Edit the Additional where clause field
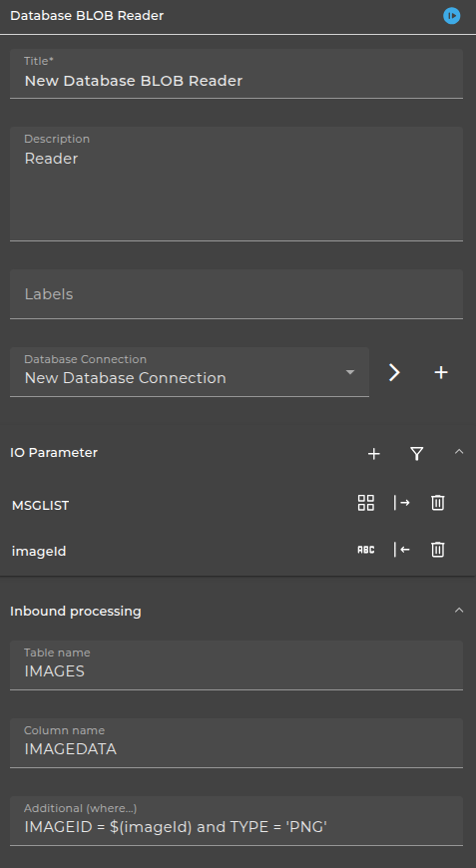Screen dimensions: 476x868 pyautogui.click(x=237, y=821)
